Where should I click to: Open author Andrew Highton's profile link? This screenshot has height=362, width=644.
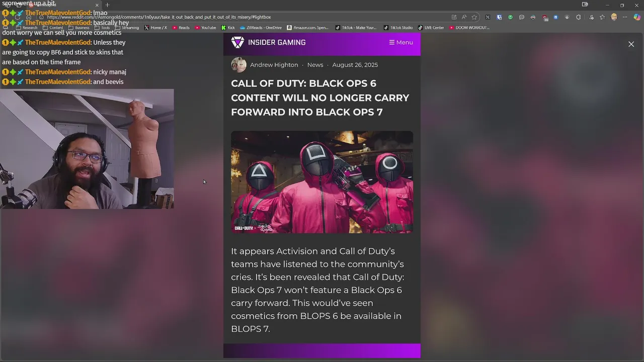point(274,65)
